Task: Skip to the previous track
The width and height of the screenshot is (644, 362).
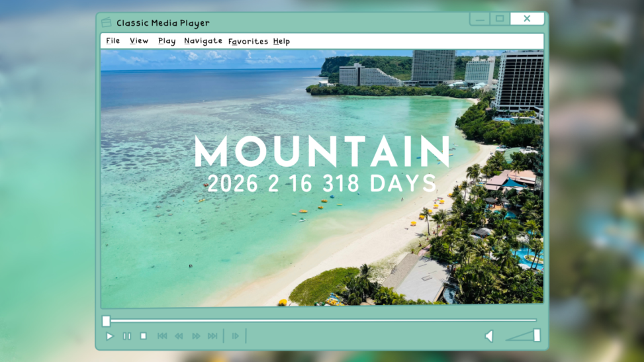Action: tap(162, 336)
